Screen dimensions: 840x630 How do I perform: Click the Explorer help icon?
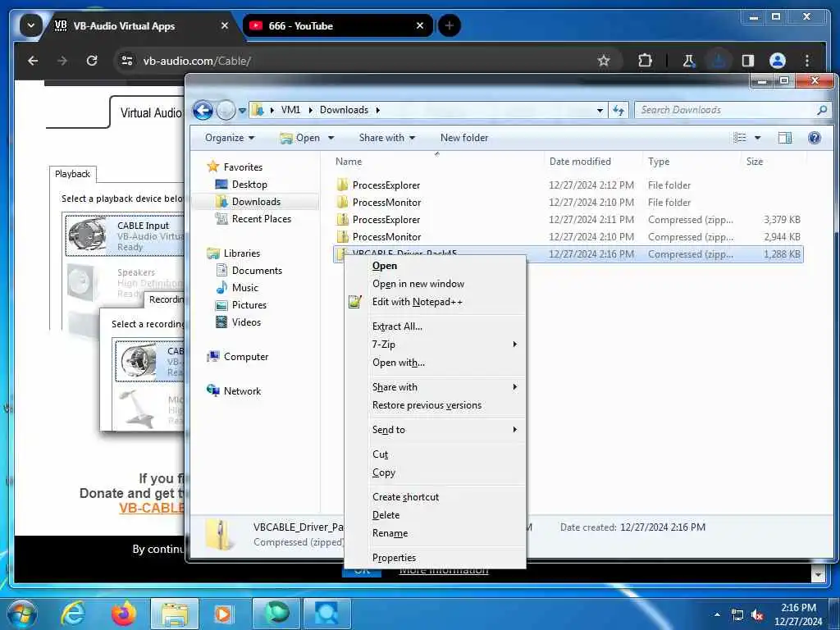point(815,138)
